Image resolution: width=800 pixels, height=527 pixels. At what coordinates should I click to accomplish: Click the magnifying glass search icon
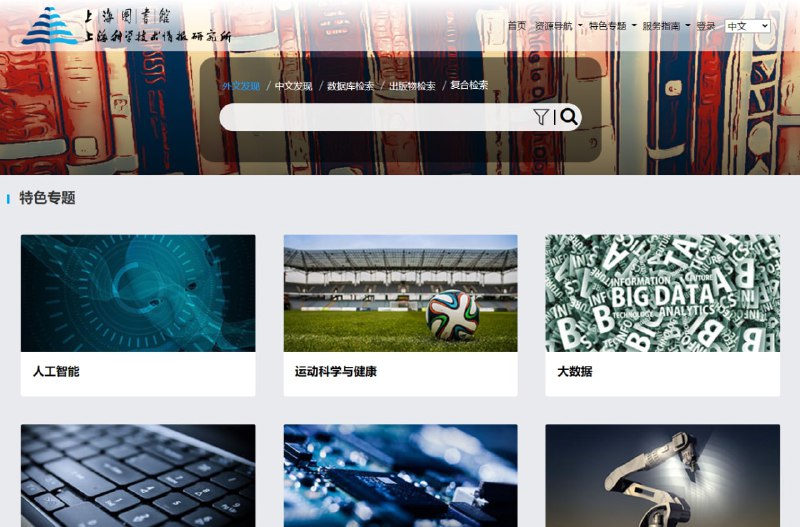[568, 117]
